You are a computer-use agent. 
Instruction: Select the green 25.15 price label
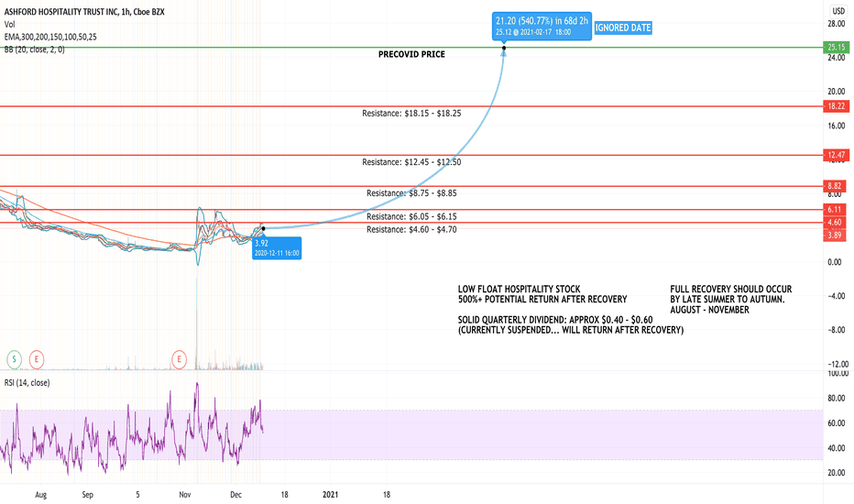[836, 47]
